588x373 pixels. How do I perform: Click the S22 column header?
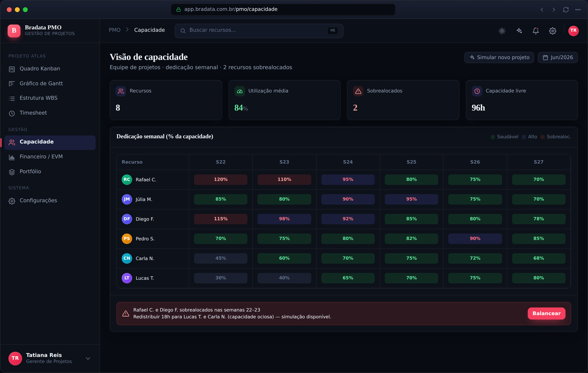click(x=220, y=162)
